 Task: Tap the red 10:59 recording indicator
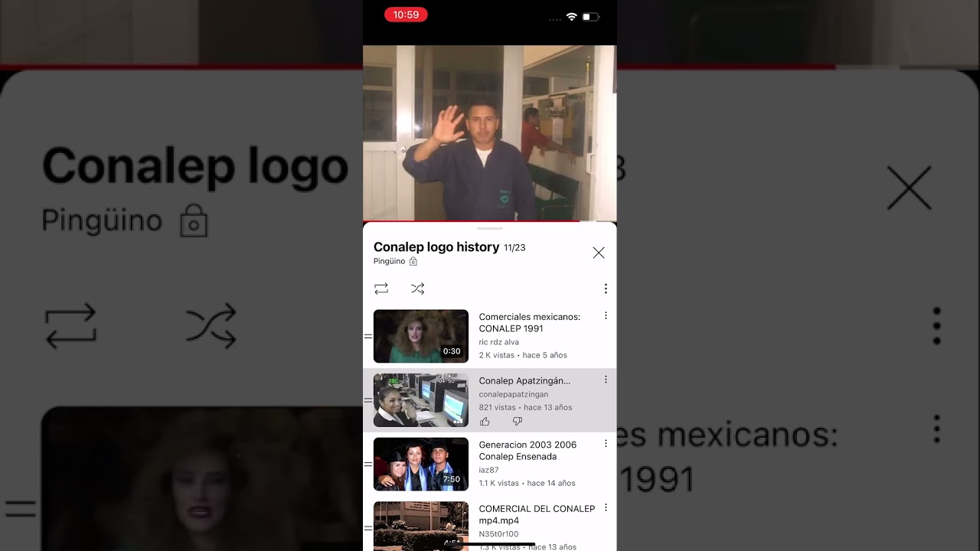click(x=406, y=15)
